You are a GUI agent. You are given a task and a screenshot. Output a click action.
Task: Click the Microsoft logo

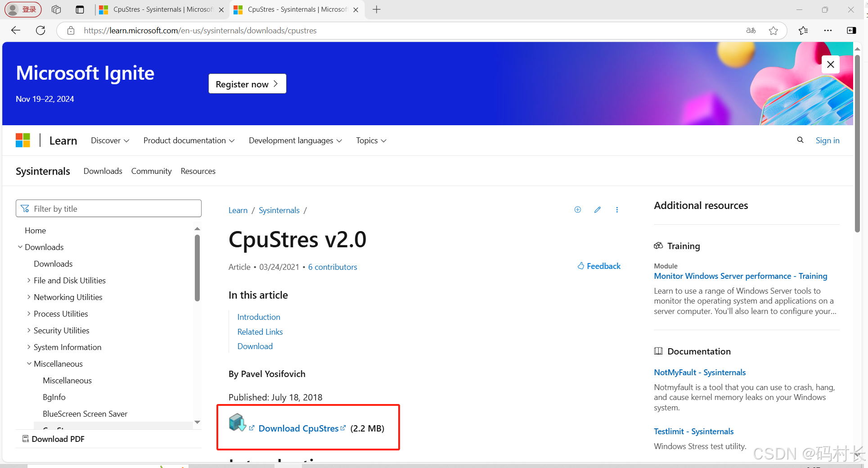(x=23, y=140)
